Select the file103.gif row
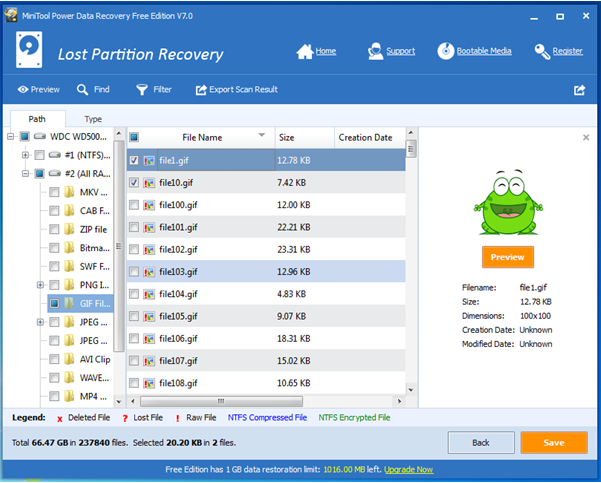 [266, 272]
